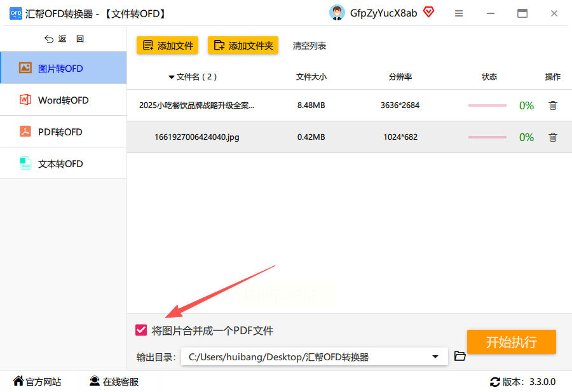Toggle 将图片合并成一个PDF文件 checkbox
The width and height of the screenshot is (572, 392).
pos(141,330)
